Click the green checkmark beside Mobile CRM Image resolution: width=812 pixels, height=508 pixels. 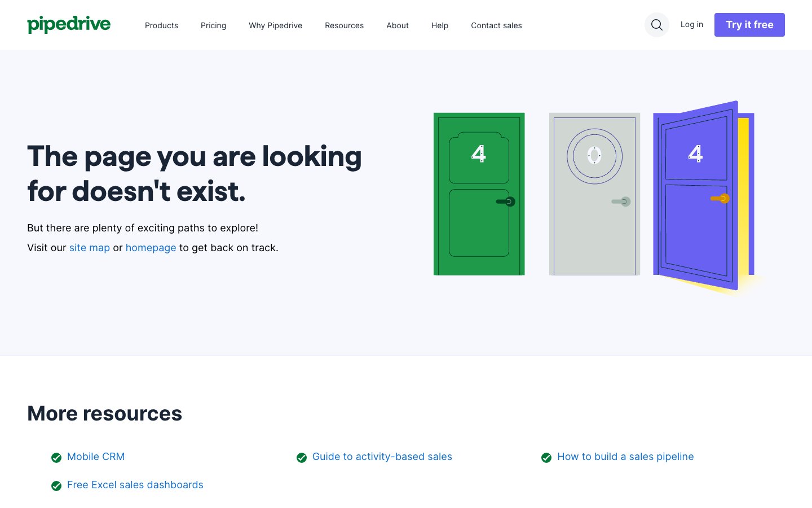click(x=56, y=457)
